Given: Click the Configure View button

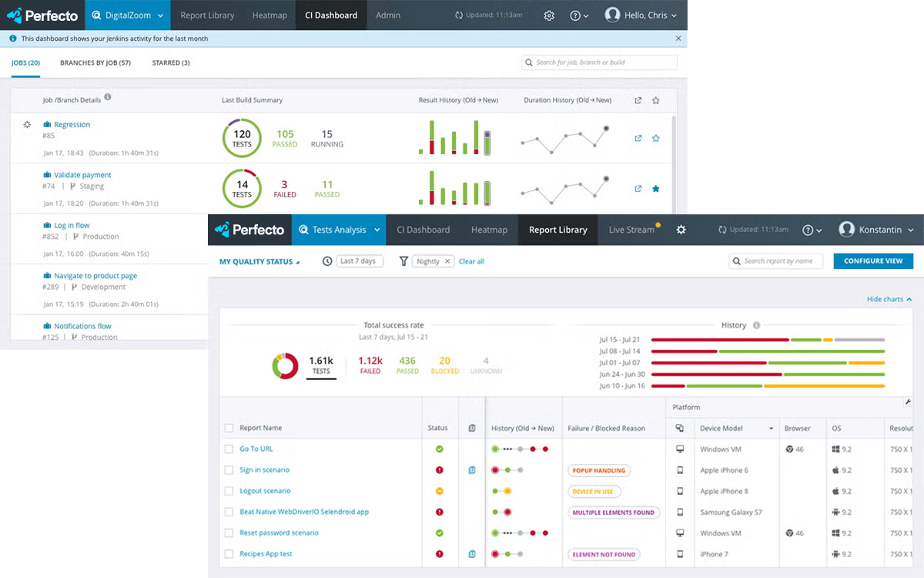Looking at the screenshot, I should click(x=873, y=261).
